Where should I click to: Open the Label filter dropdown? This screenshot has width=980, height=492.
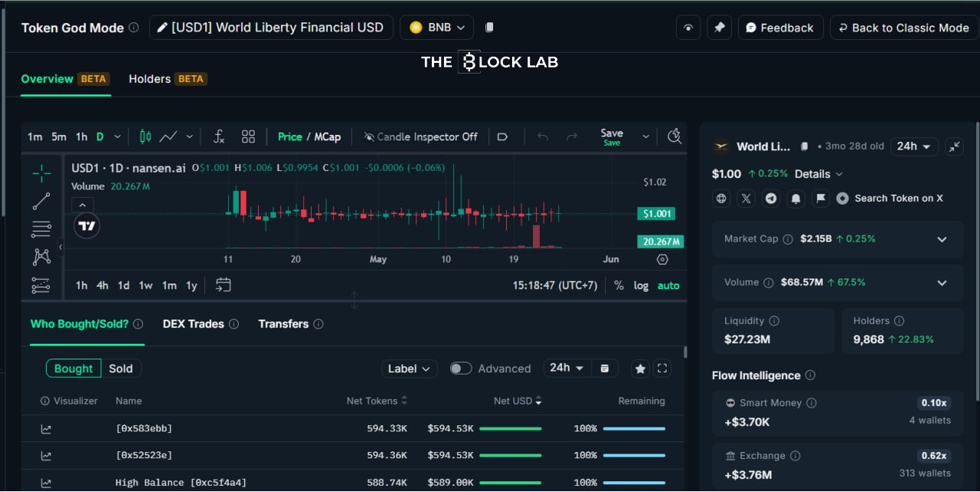click(410, 369)
